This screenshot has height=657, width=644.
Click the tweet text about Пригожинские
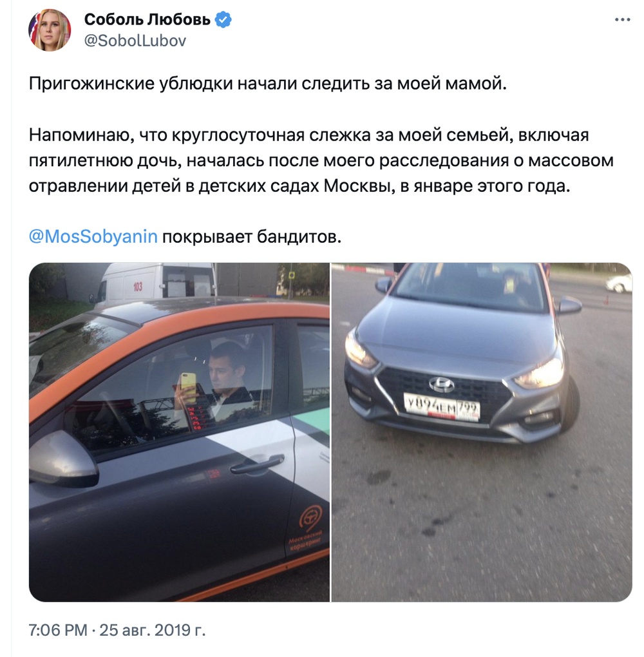tap(268, 84)
